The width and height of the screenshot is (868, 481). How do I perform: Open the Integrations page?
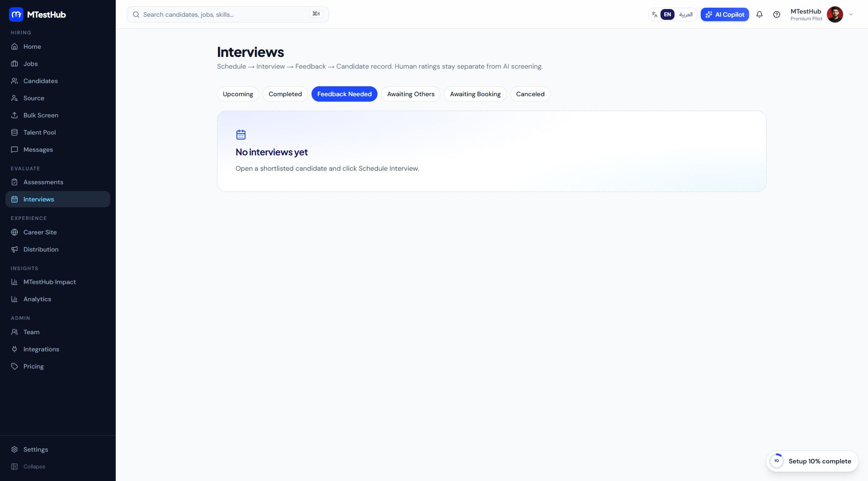(58, 349)
